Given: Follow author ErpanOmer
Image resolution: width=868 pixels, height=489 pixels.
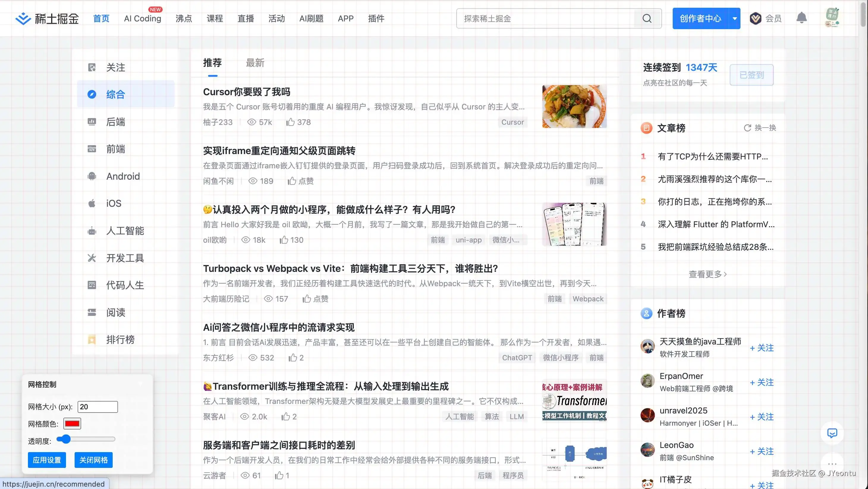Looking at the screenshot, I should [762, 383].
